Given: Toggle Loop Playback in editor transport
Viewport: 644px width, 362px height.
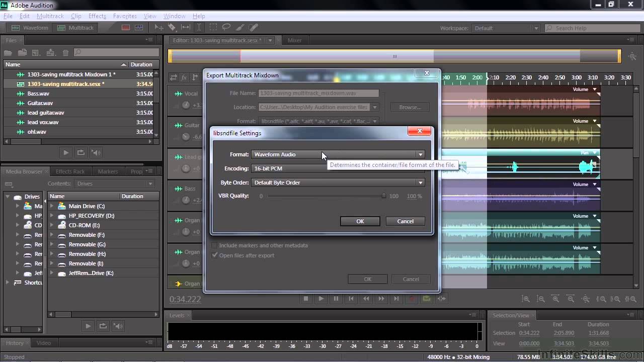Looking at the screenshot, I should pyautogui.click(x=427, y=299).
